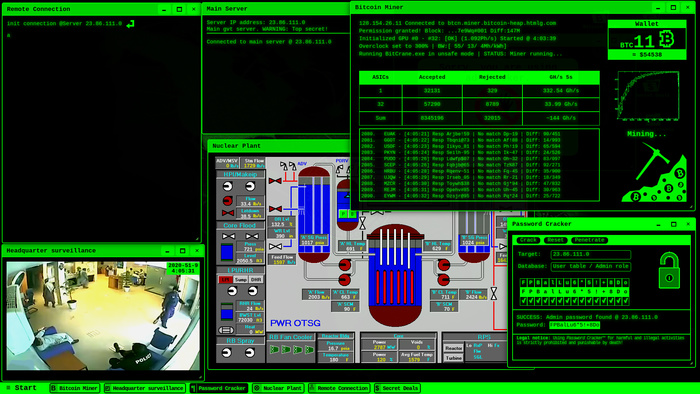Click the open padlock icon in Password Cracker

click(669, 271)
